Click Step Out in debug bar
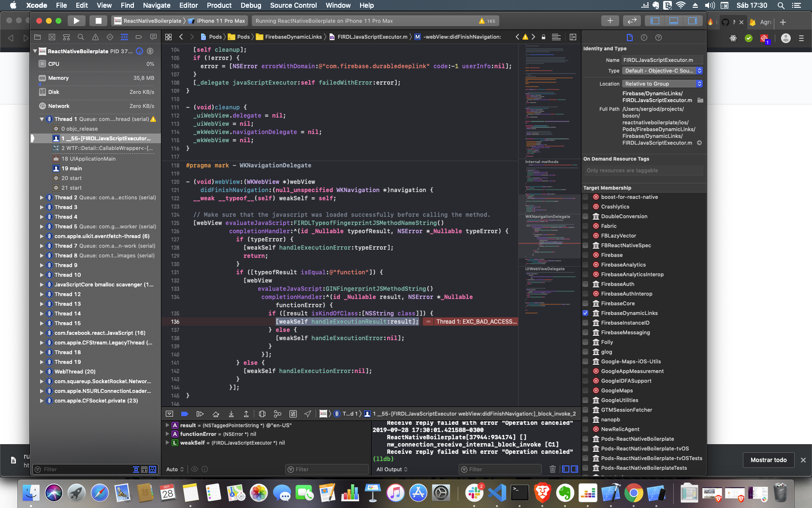This screenshot has width=812, height=508. click(246, 414)
